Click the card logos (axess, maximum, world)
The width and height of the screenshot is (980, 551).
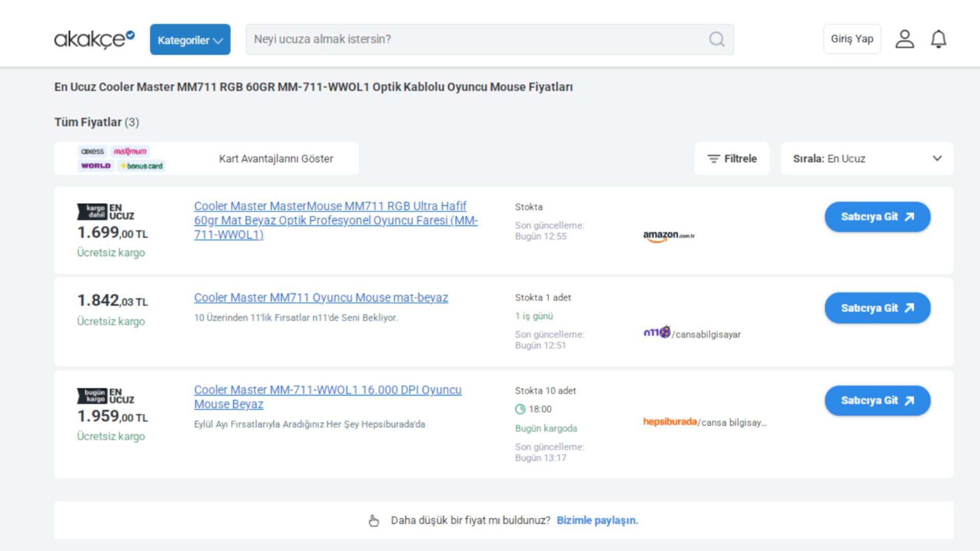point(121,159)
